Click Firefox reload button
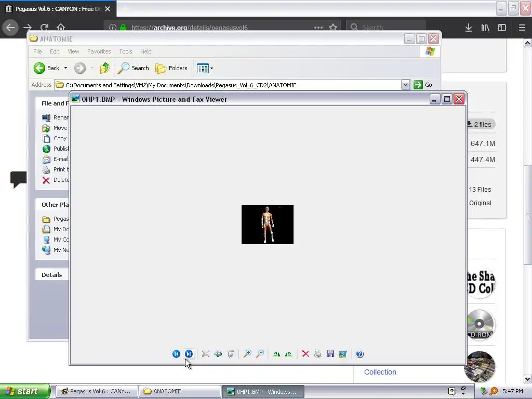The width and height of the screenshot is (532, 399). pos(45,28)
